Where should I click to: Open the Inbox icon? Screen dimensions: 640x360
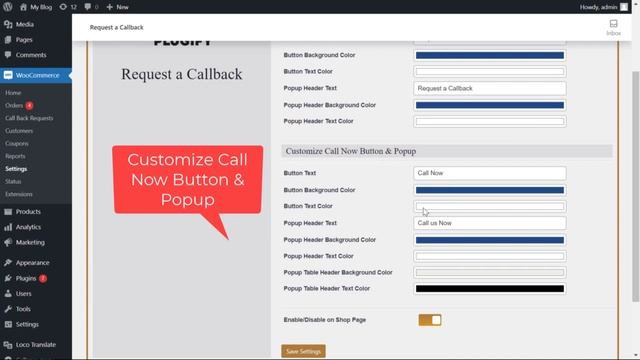pos(613,24)
